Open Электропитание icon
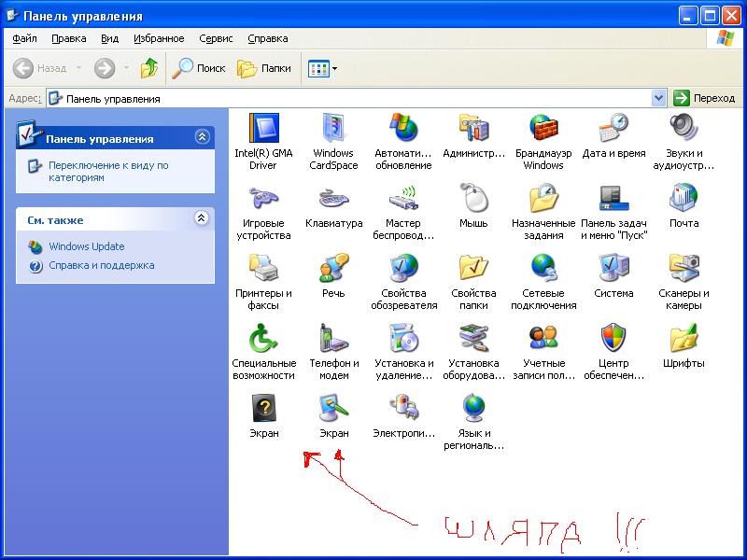The width and height of the screenshot is (747, 560). point(403,409)
